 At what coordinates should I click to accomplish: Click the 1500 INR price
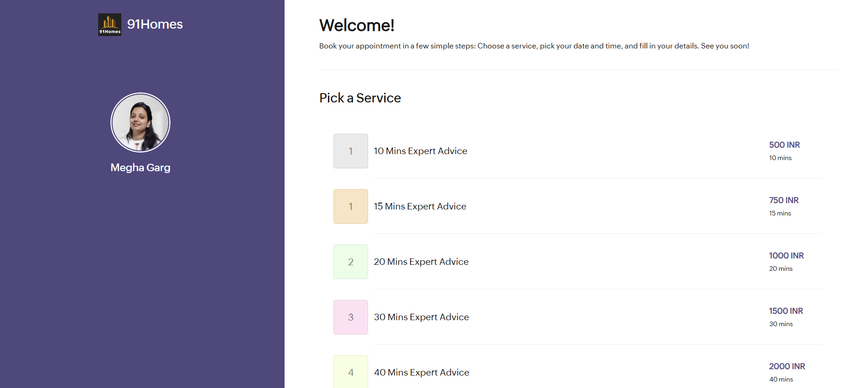(x=786, y=311)
